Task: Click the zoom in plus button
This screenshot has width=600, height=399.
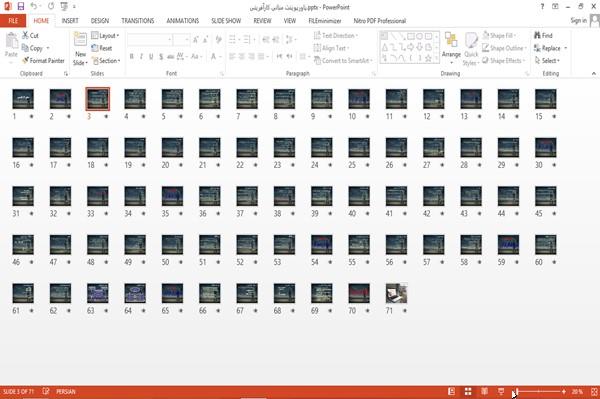Action: click(564, 392)
